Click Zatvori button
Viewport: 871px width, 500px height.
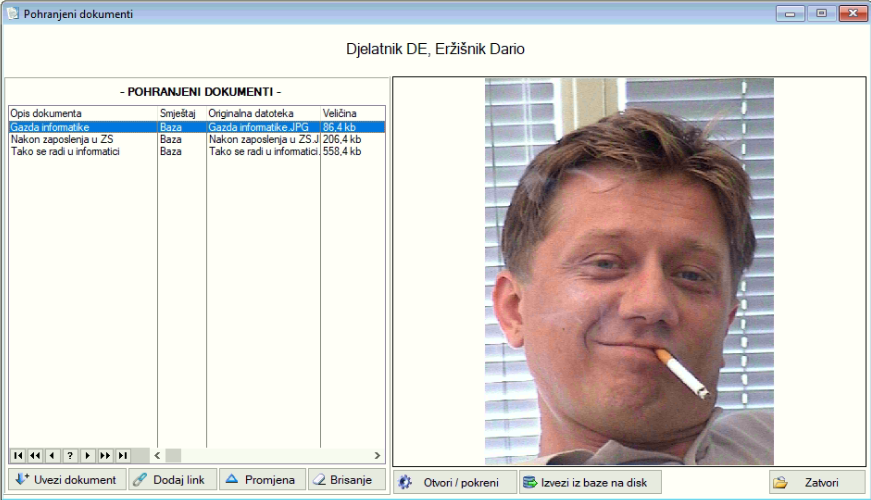click(817, 482)
